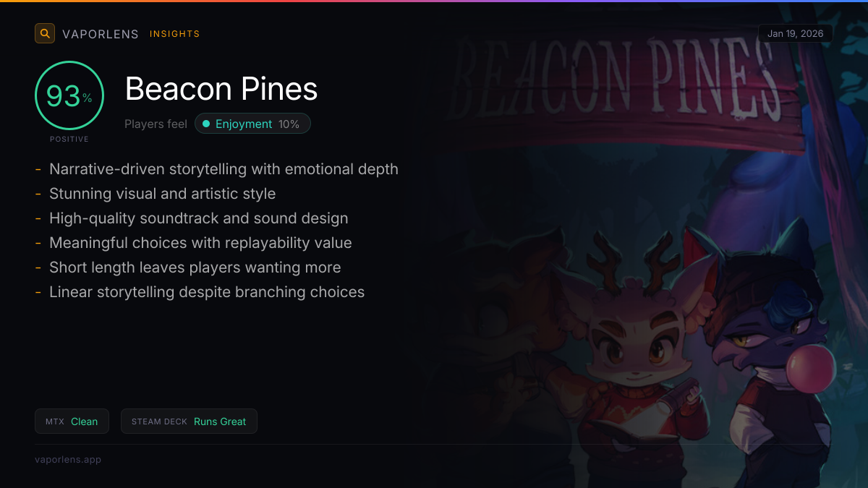Select the Jan 19, 2026 date badge
Viewport: 868px width, 488px height.
click(795, 33)
